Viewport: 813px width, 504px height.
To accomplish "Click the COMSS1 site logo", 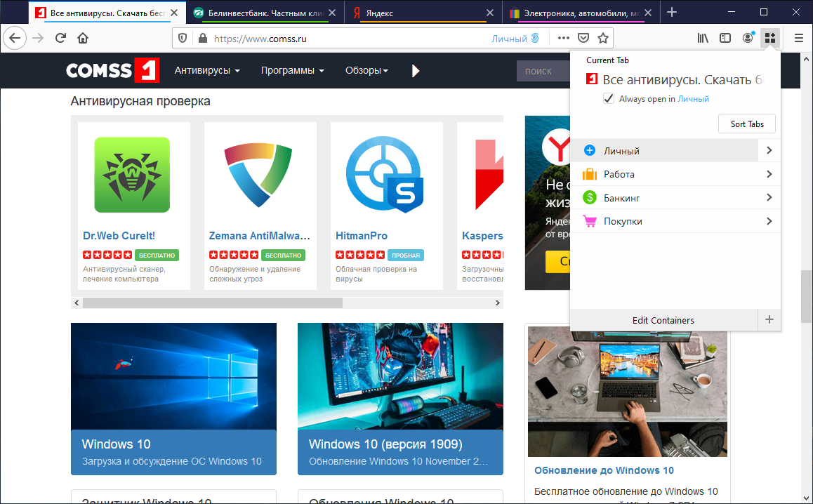I will click(112, 70).
